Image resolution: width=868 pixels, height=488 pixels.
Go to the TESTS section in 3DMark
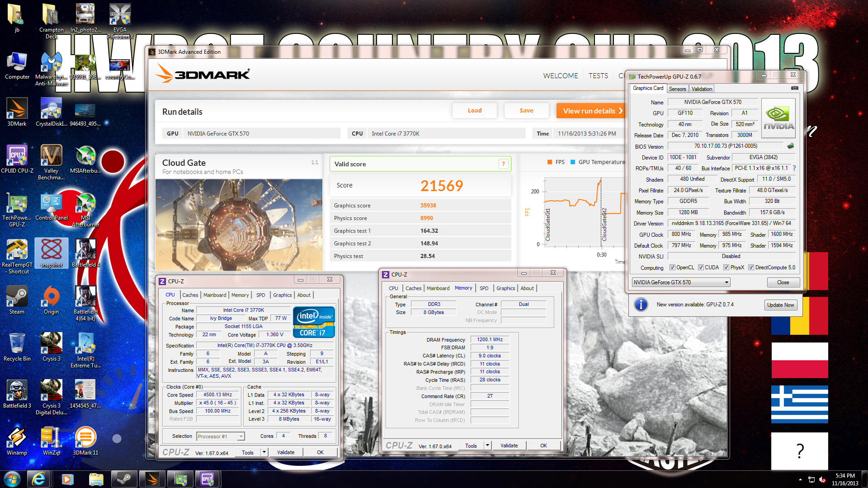point(598,76)
